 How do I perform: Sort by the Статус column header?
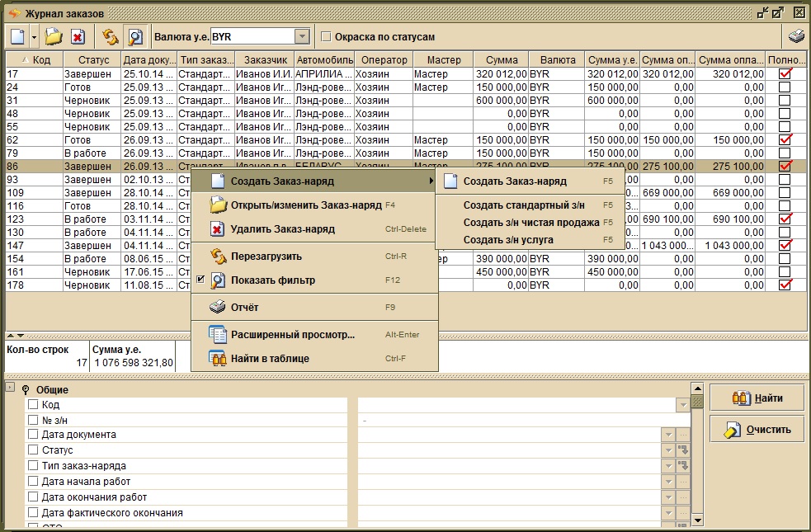pos(92,60)
